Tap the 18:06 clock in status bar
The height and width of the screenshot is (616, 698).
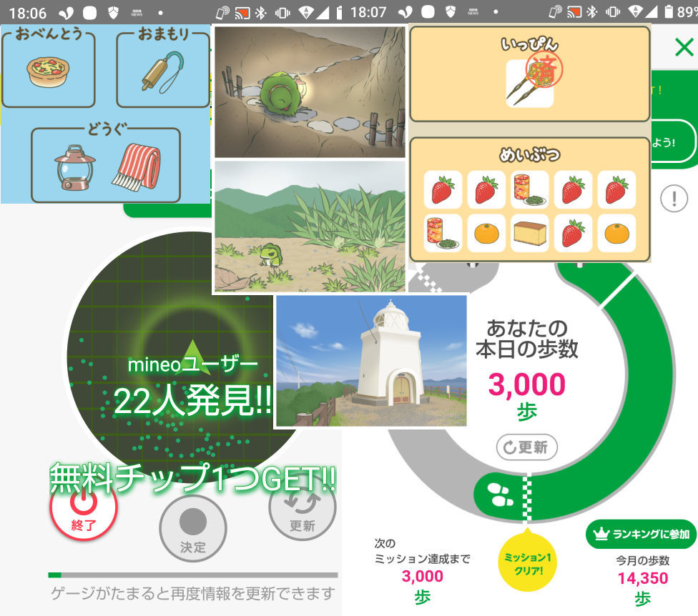click(x=28, y=13)
